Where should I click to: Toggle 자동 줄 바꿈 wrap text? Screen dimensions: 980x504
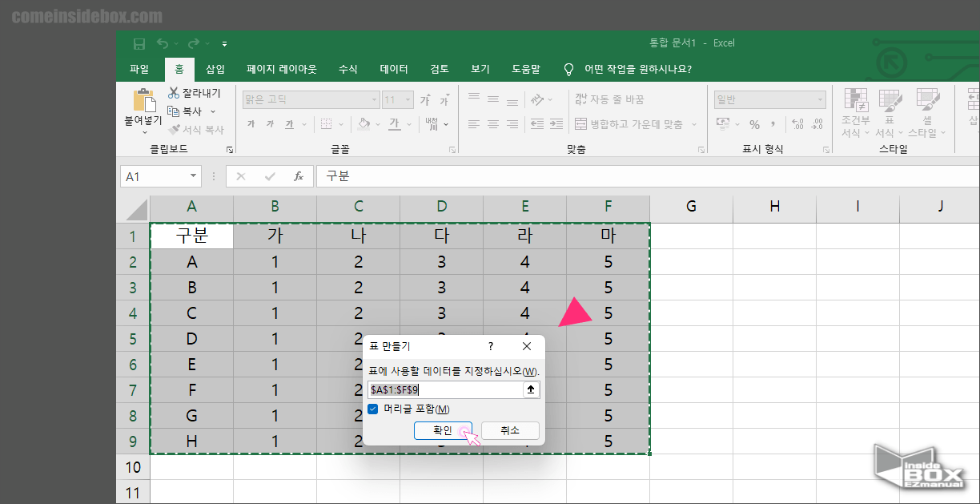(x=609, y=99)
